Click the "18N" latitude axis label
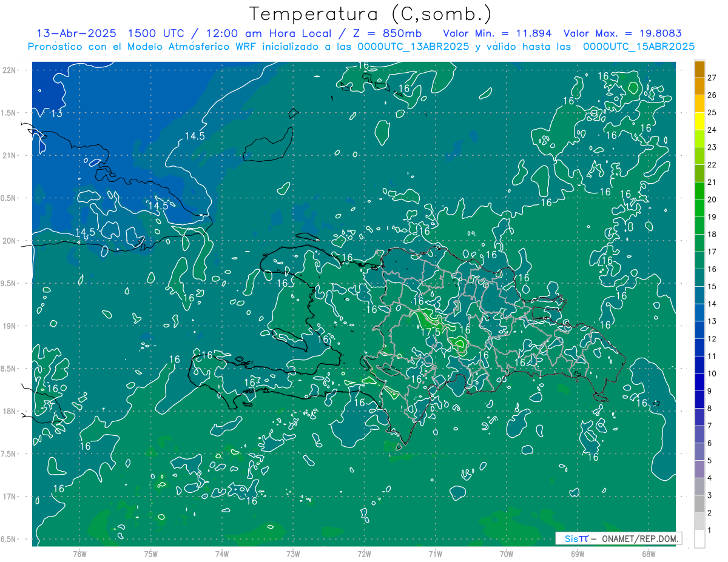Viewport: 728px width, 562px height. [8, 411]
